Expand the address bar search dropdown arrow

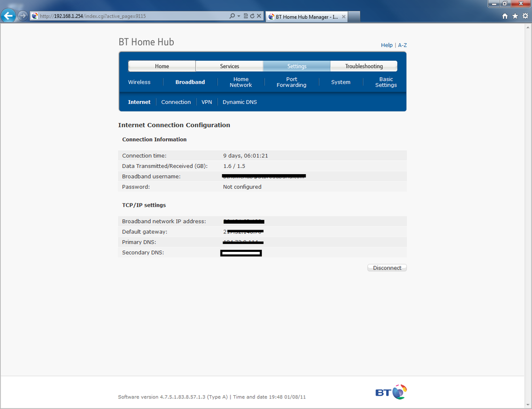[x=239, y=16]
